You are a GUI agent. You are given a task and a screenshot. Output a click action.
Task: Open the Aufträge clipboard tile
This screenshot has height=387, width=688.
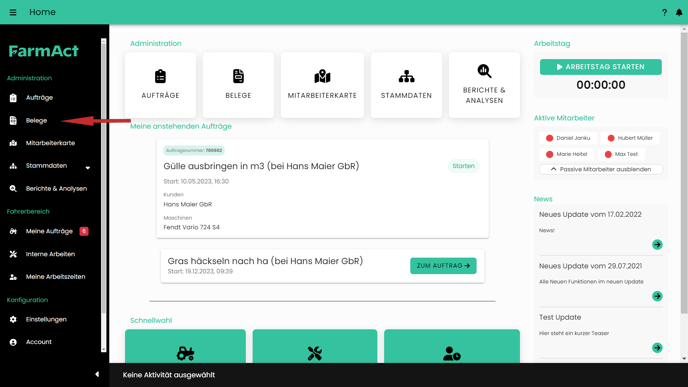click(x=161, y=85)
